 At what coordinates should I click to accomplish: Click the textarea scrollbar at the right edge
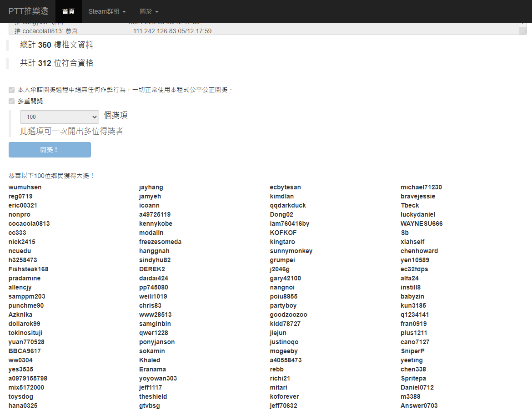[524, 26]
